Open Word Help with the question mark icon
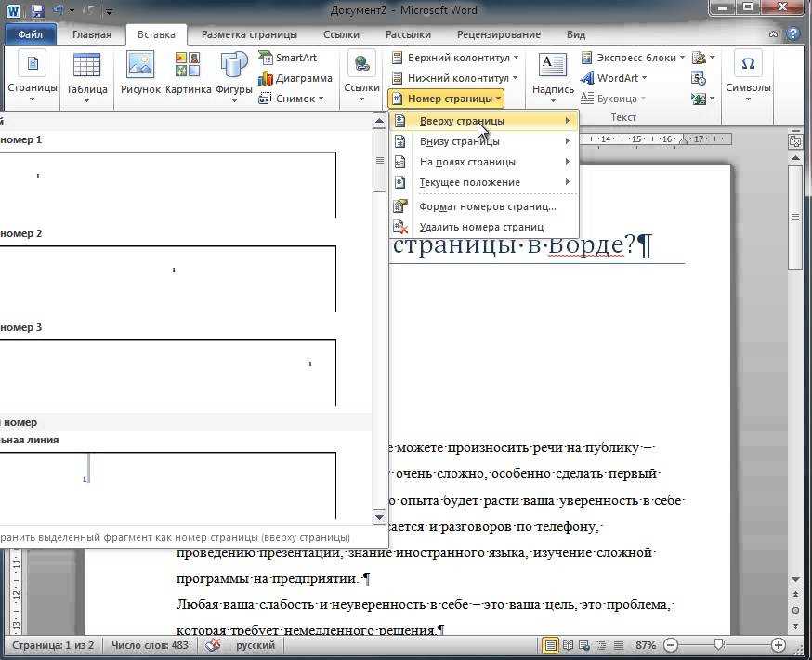The height and width of the screenshot is (660, 812). pos(792,34)
